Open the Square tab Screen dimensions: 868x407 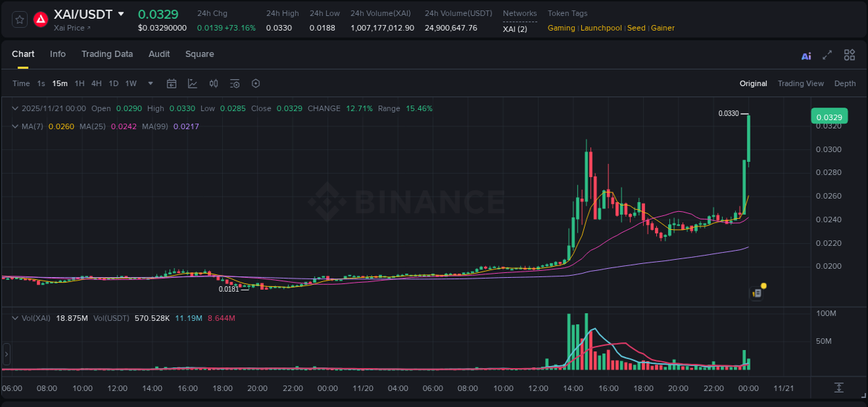point(199,54)
